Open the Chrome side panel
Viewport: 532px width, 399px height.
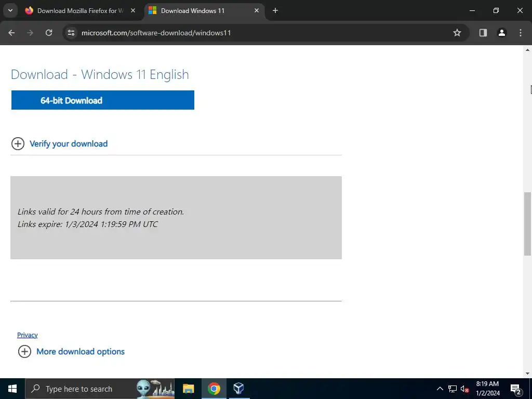(483, 33)
